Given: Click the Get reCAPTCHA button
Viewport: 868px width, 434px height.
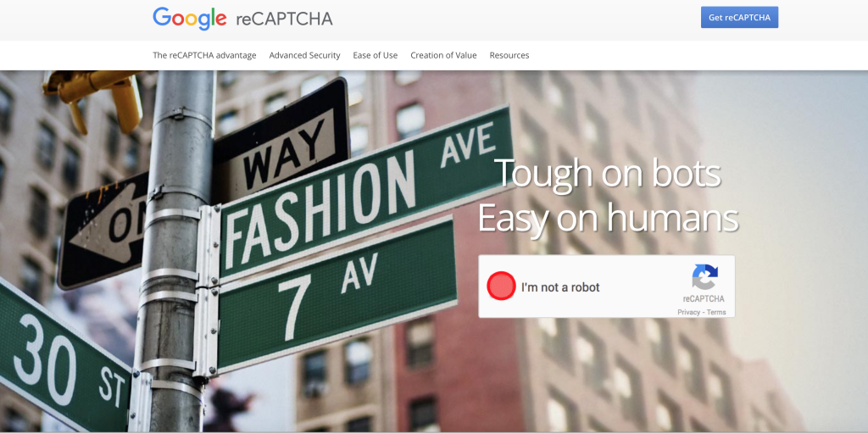Looking at the screenshot, I should point(739,17).
